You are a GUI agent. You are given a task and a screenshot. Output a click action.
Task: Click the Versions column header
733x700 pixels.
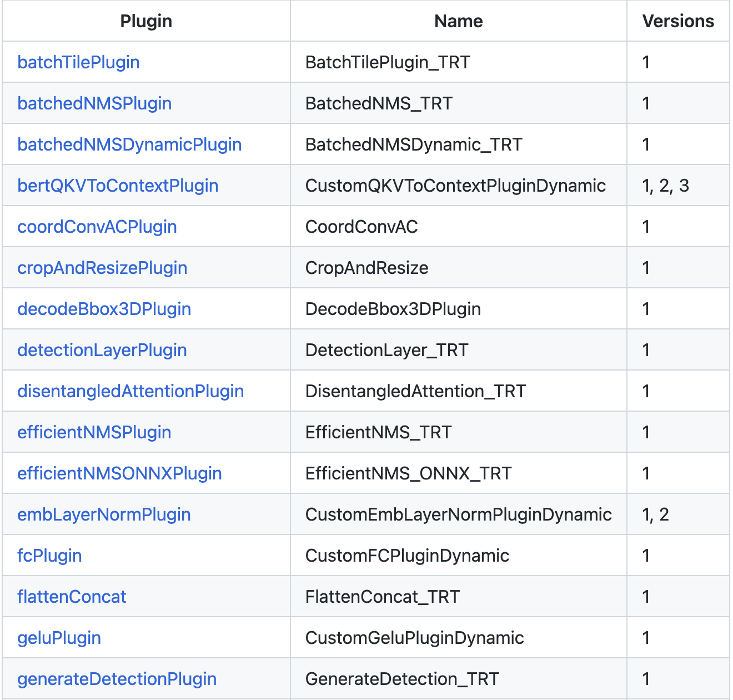point(678,21)
